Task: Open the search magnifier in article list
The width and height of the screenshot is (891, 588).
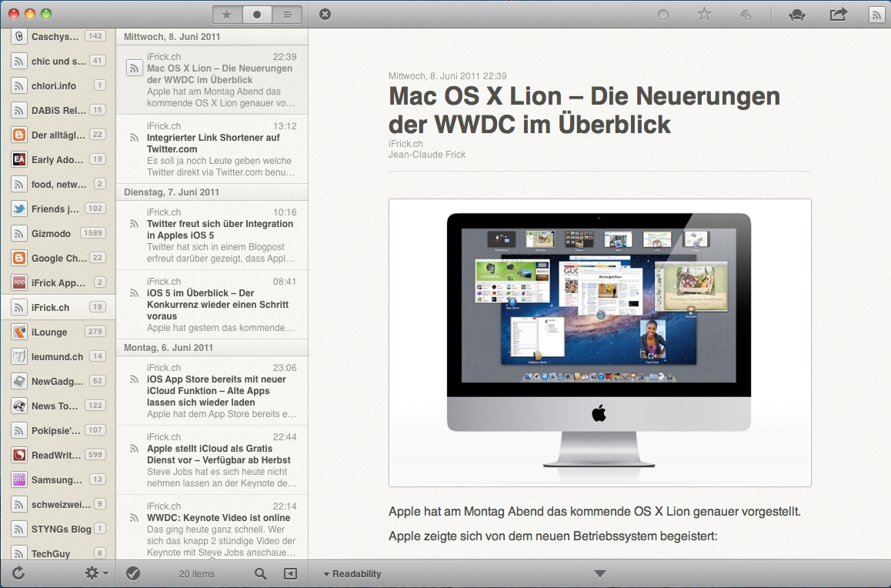Action: 261,573
